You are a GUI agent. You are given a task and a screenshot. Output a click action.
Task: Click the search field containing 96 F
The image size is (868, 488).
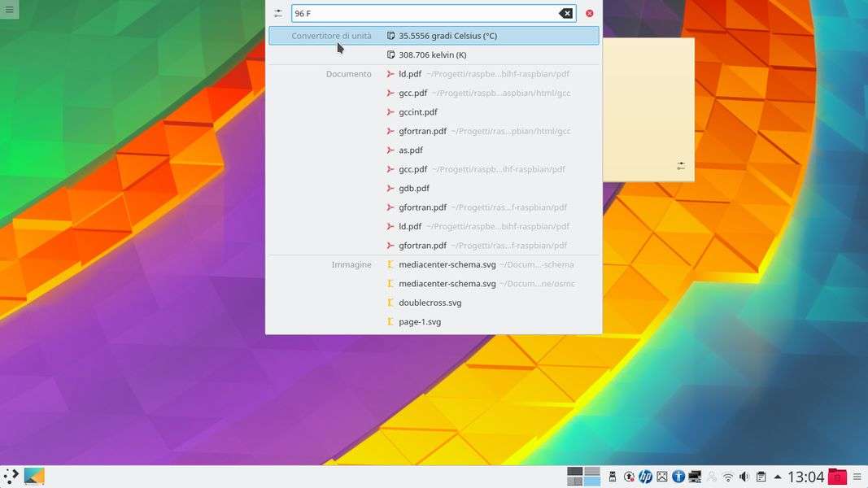click(423, 14)
